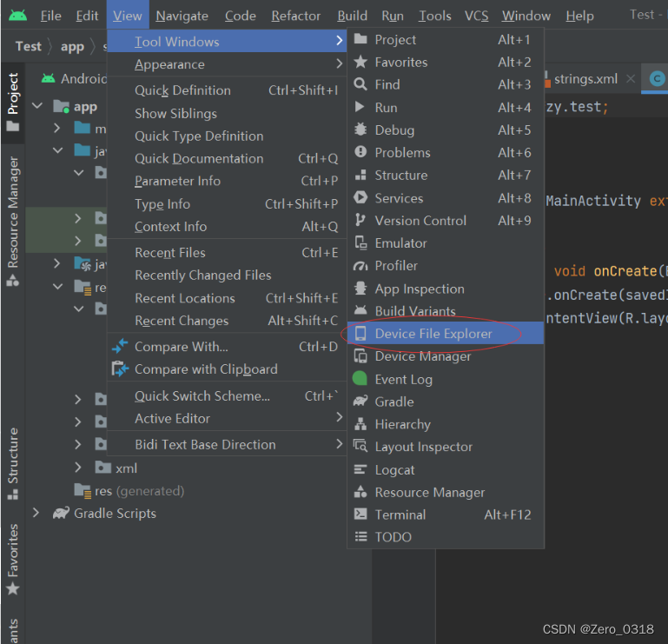Expand Bidi Text Base Direction submenu arrow

[x=339, y=444]
